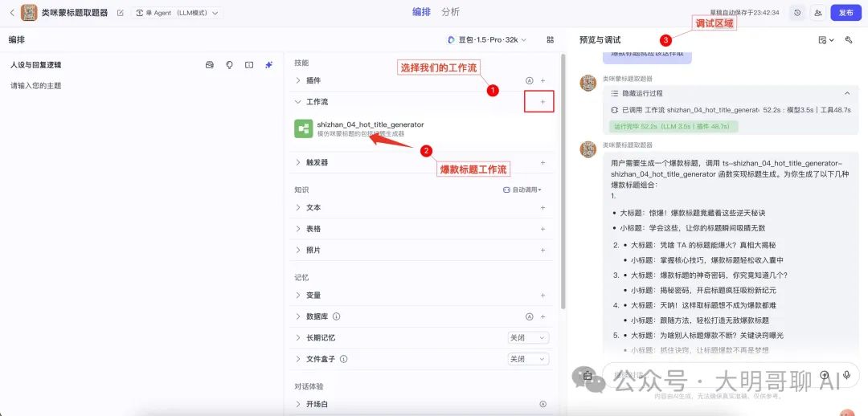This screenshot has height=416, width=868.
Task: Add photo knowledge with 照片 plus icon
Action: point(543,250)
